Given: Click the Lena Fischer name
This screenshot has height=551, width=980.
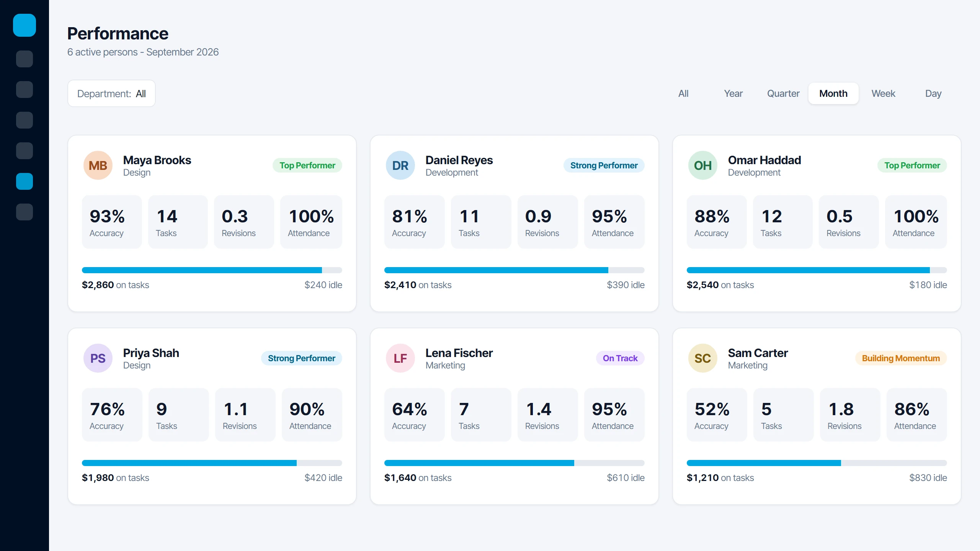Looking at the screenshot, I should pyautogui.click(x=459, y=353).
